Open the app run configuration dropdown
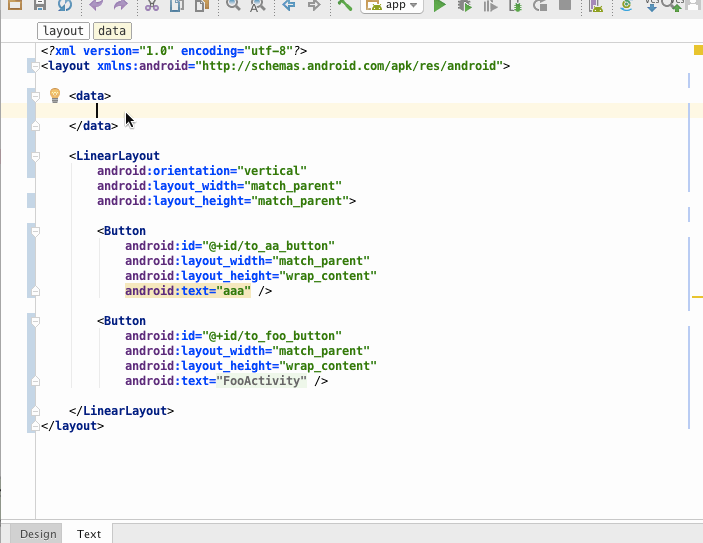This screenshot has height=543, width=703. coord(392,5)
